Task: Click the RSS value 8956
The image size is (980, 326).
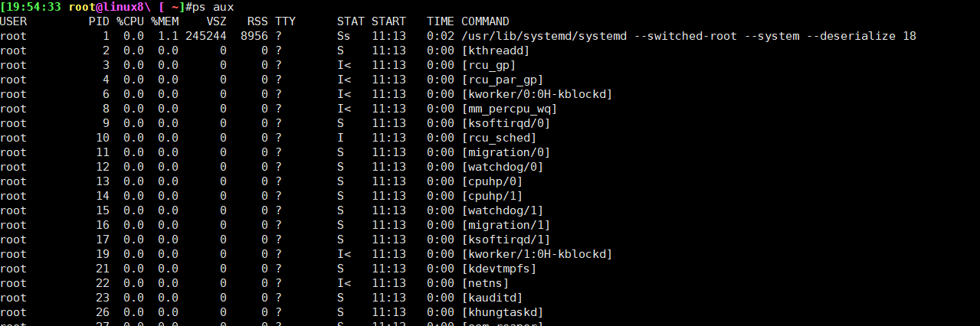Action: click(x=254, y=36)
